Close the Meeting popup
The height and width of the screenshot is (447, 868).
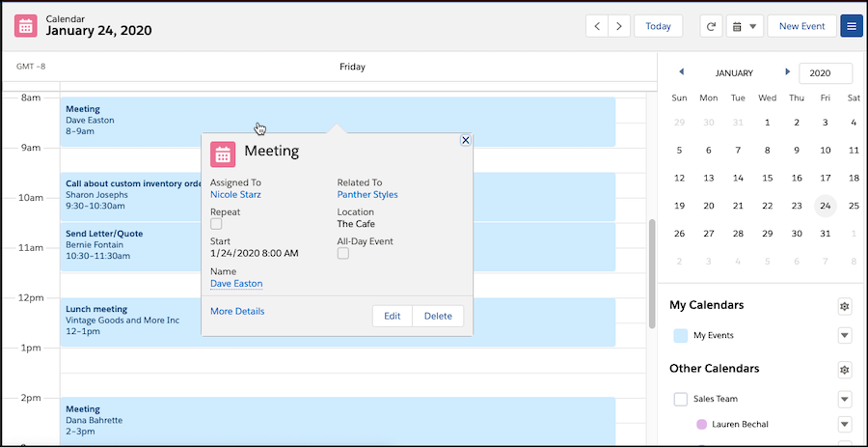click(465, 140)
